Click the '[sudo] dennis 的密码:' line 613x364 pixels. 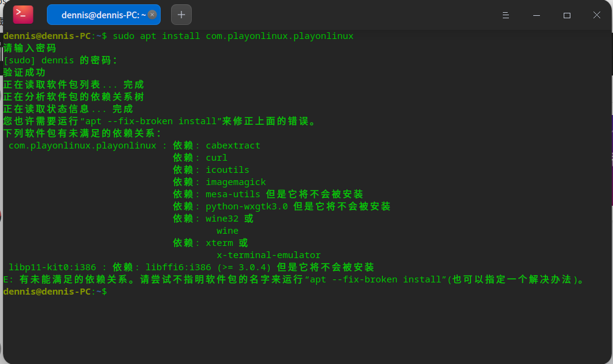click(60, 60)
